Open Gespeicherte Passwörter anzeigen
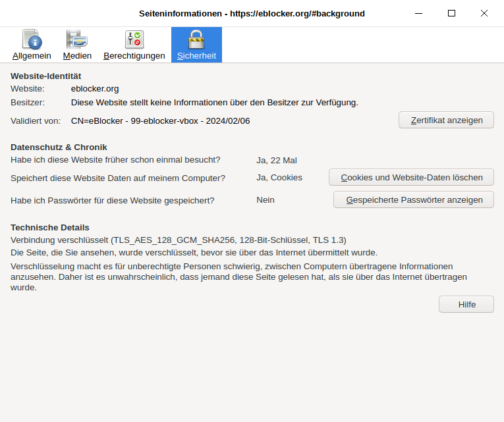Viewport: 504px width, 422px height. point(413,200)
